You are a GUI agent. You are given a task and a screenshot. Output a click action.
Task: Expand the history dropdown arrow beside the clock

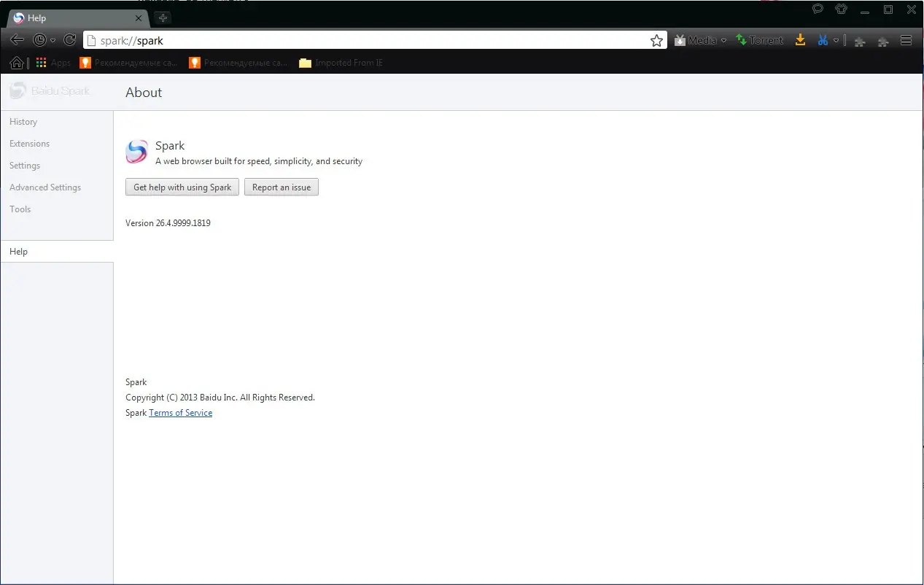point(53,41)
